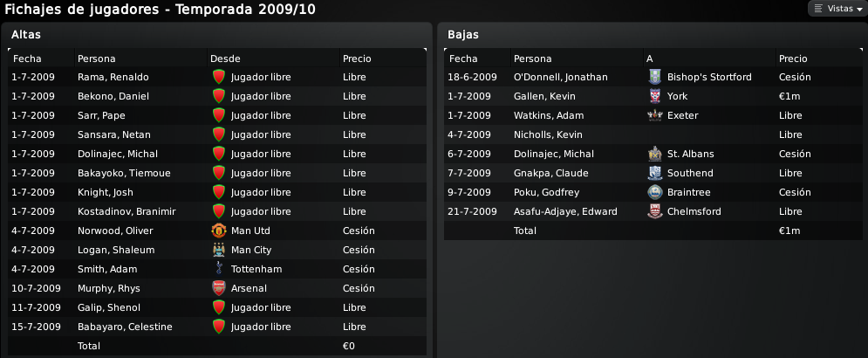Sort Bajas table by Precio header

pos(793,59)
